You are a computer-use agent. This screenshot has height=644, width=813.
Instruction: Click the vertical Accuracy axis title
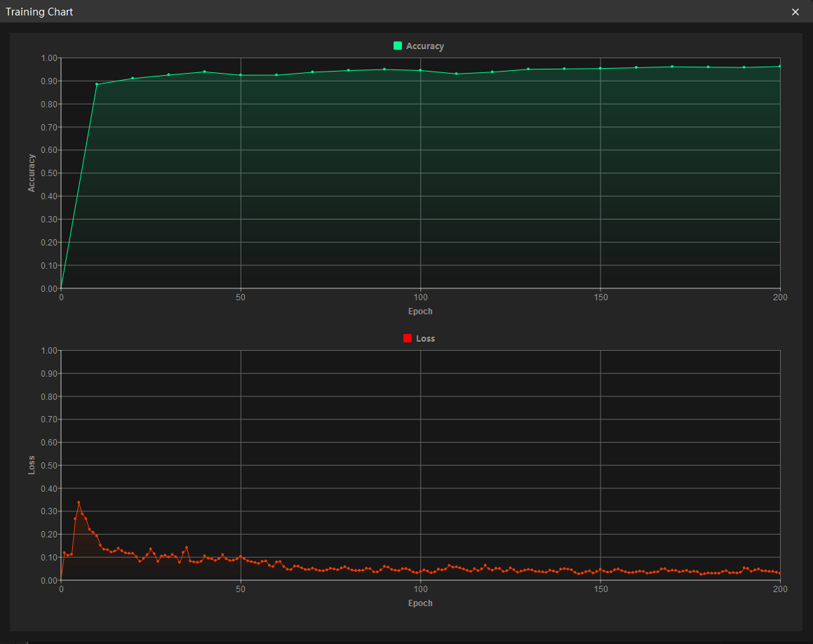pyautogui.click(x=32, y=173)
